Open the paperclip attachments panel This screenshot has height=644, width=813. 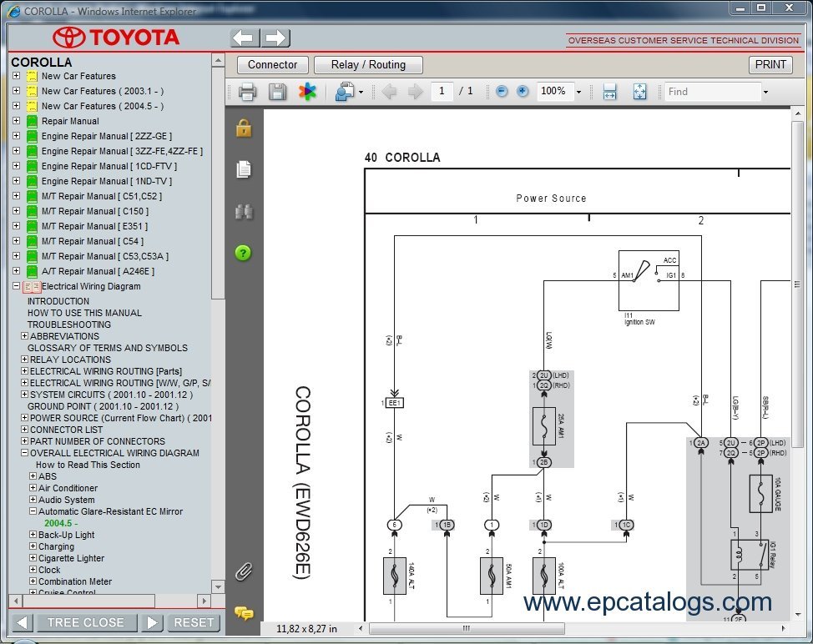click(244, 571)
